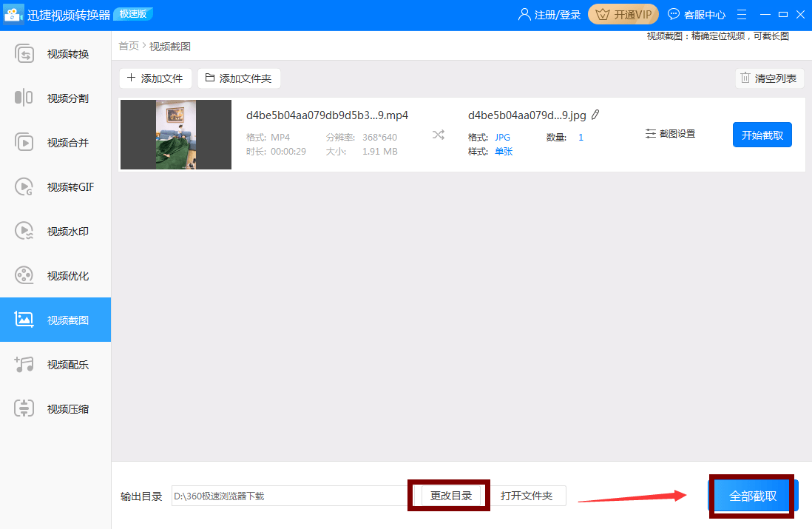Click 打开文件夹 button

(x=527, y=496)
